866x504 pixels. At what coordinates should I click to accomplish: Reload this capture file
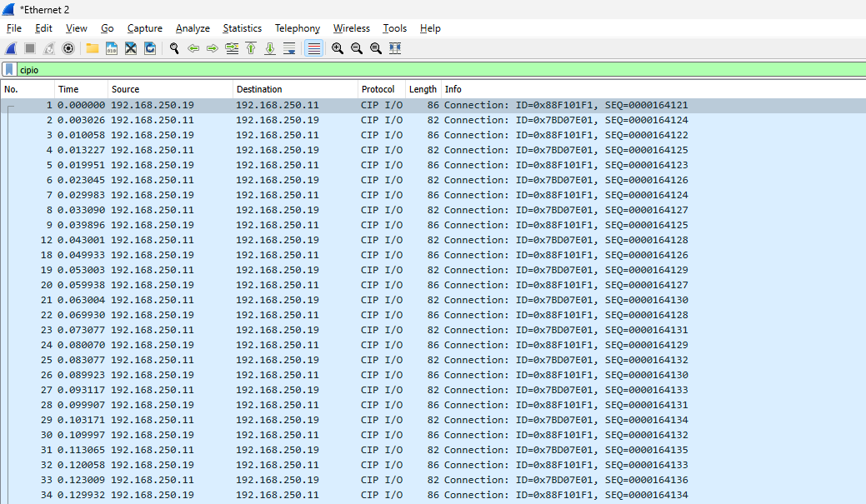pos(150,48)
